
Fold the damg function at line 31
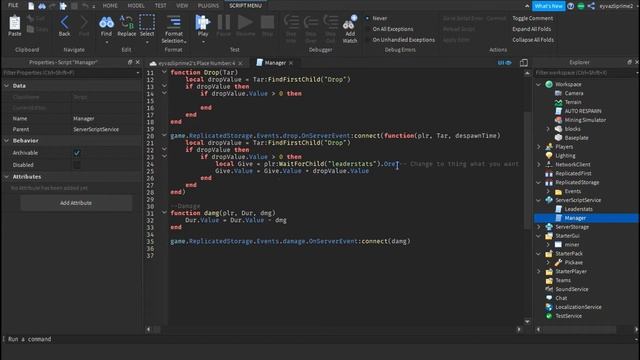tap(164, 213)
